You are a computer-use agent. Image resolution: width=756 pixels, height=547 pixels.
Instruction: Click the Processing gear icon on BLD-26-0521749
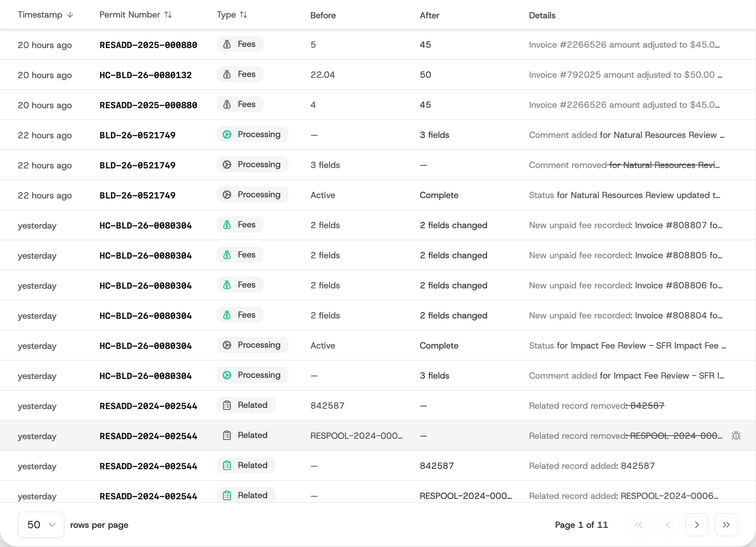[227, 134]
